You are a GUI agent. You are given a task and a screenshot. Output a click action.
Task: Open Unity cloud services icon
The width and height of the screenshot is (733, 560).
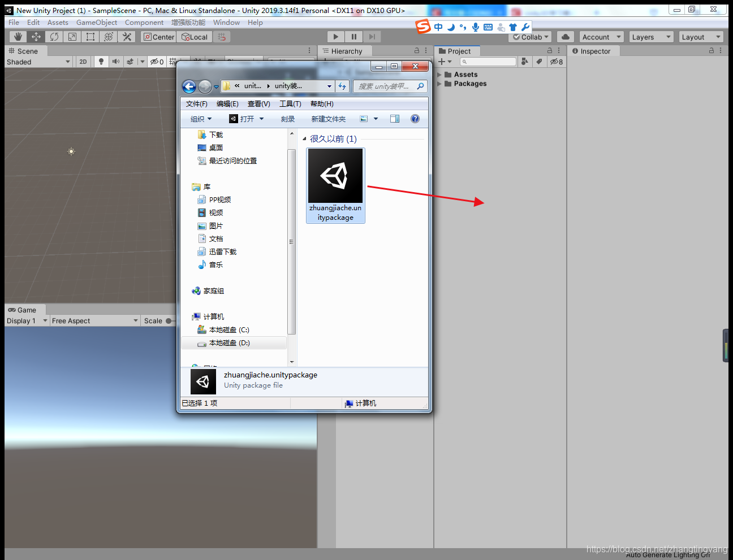[566, 37]
